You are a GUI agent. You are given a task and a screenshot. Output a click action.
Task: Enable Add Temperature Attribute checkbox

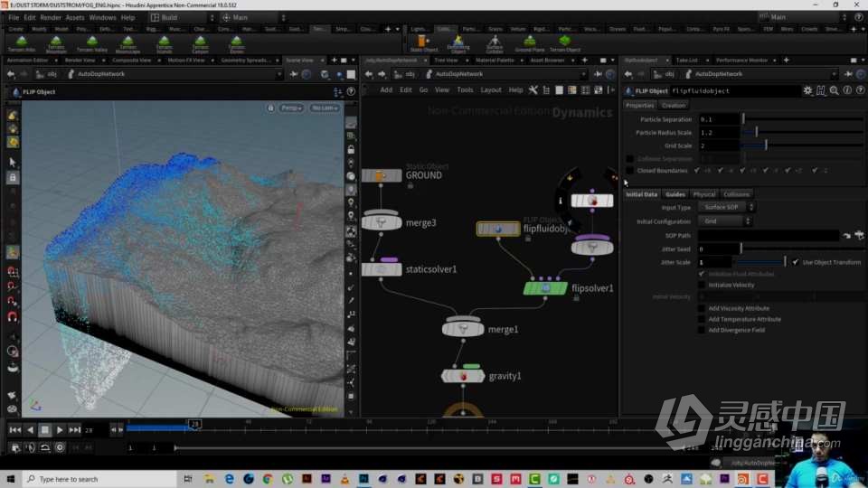(702, 319)
